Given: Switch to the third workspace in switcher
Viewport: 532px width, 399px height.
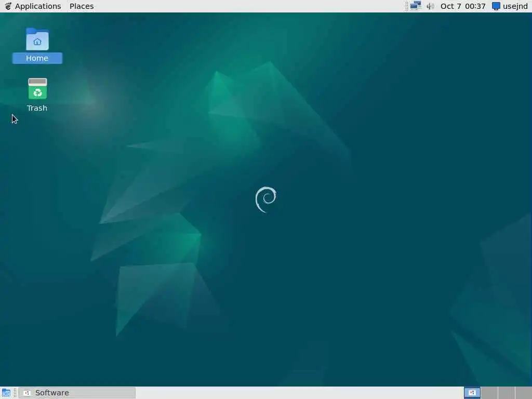Looking at the screenshot, I should 506,393.
